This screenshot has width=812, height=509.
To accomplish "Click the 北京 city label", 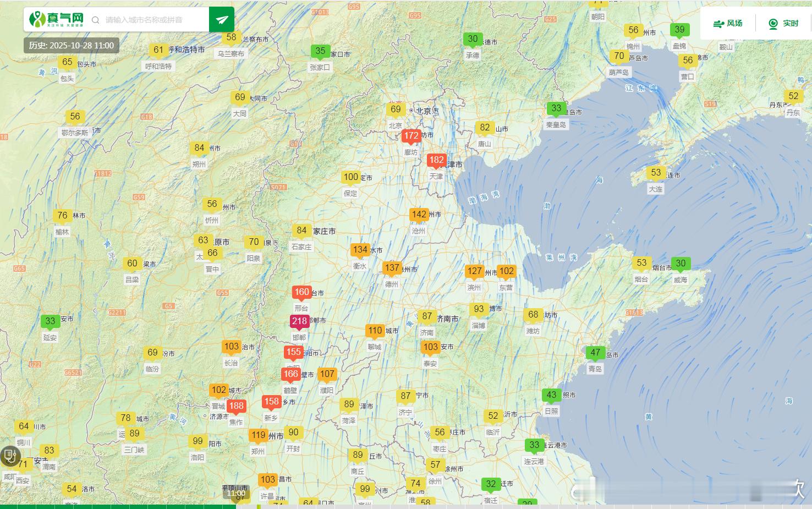I will (396, 125).
